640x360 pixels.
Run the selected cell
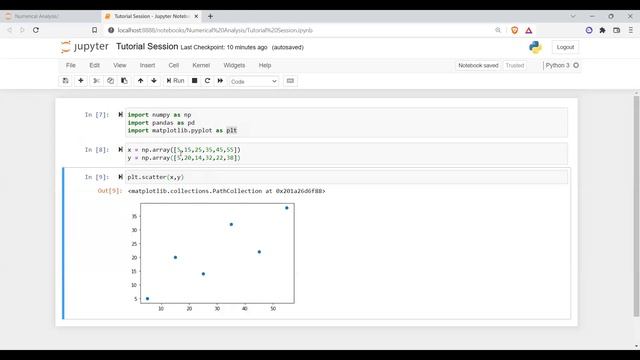click(x=175, y=81)
